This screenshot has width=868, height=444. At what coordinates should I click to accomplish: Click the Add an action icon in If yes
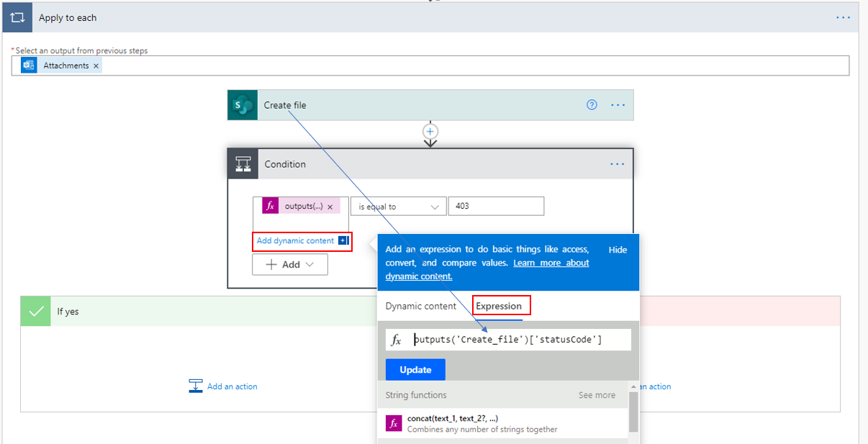point(196,386)
